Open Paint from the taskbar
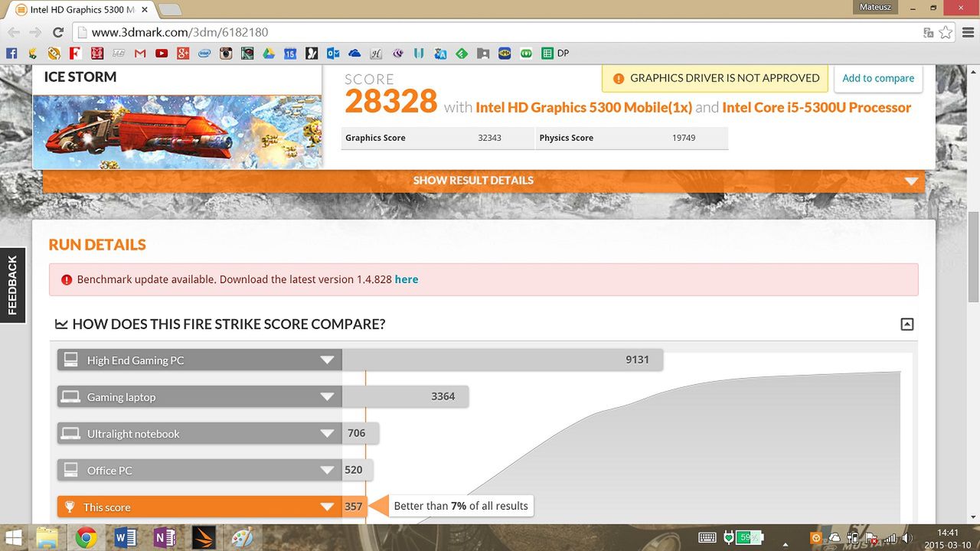Screen dimensions: 980x551 [x=242, y=537]
